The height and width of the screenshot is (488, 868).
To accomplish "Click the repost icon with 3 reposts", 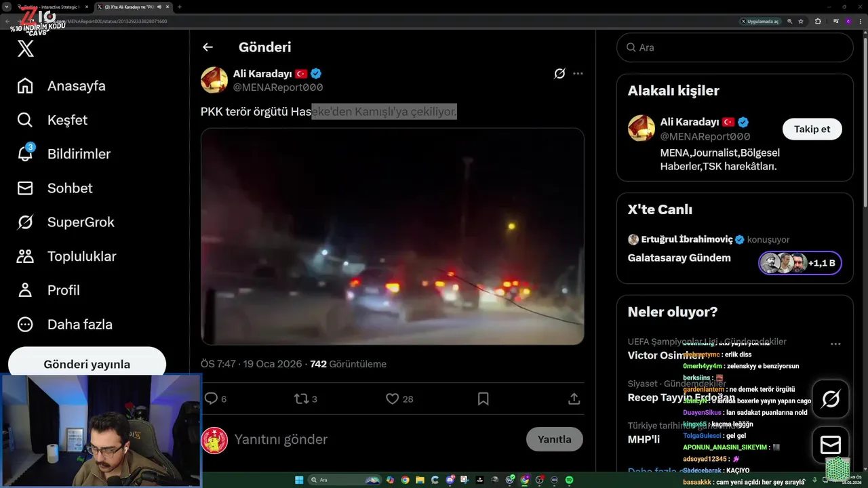I will pos(306,399).
